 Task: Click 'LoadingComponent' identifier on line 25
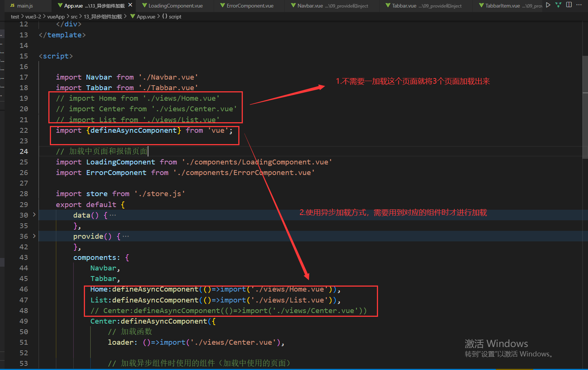[x=120, y=162]
